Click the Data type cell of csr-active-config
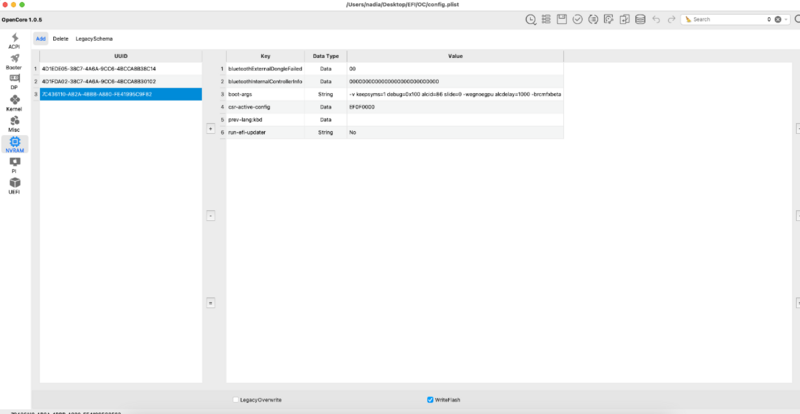The height and width of the screenshot is (414, 800). pyautogui.click(x=326, y=107)
